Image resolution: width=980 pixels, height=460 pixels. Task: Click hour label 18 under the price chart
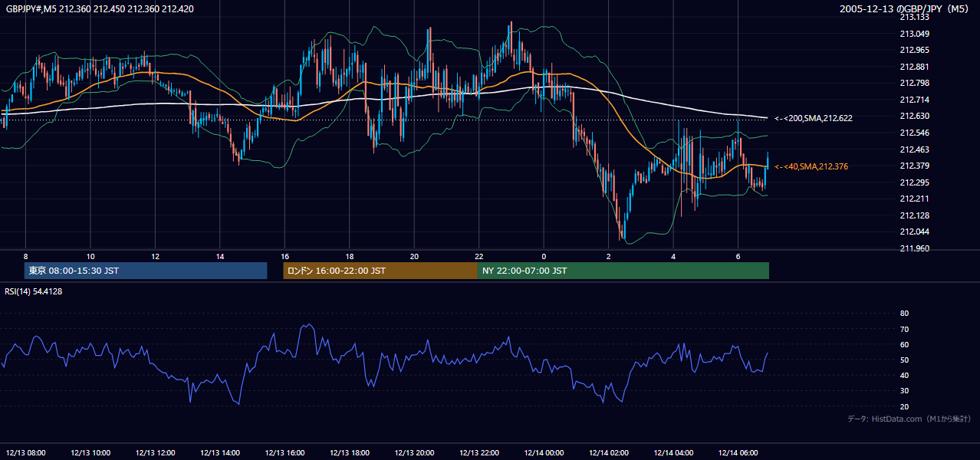350,256
